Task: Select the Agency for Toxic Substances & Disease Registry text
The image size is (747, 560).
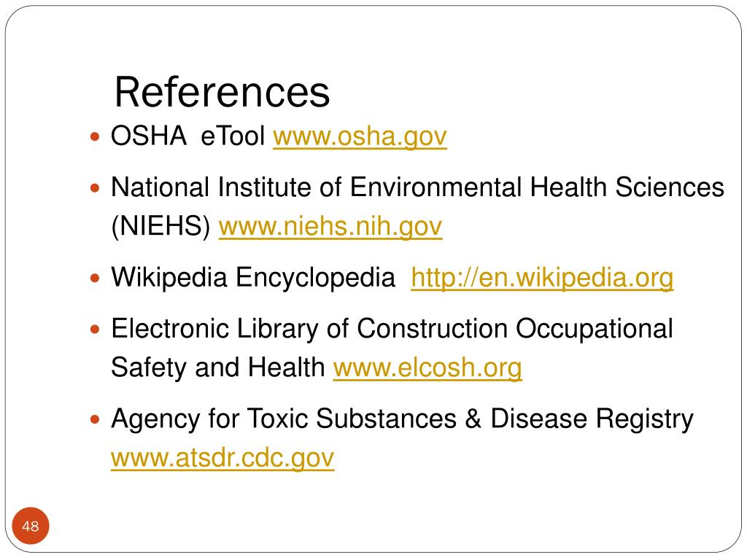Action: [x=402, y=419]
